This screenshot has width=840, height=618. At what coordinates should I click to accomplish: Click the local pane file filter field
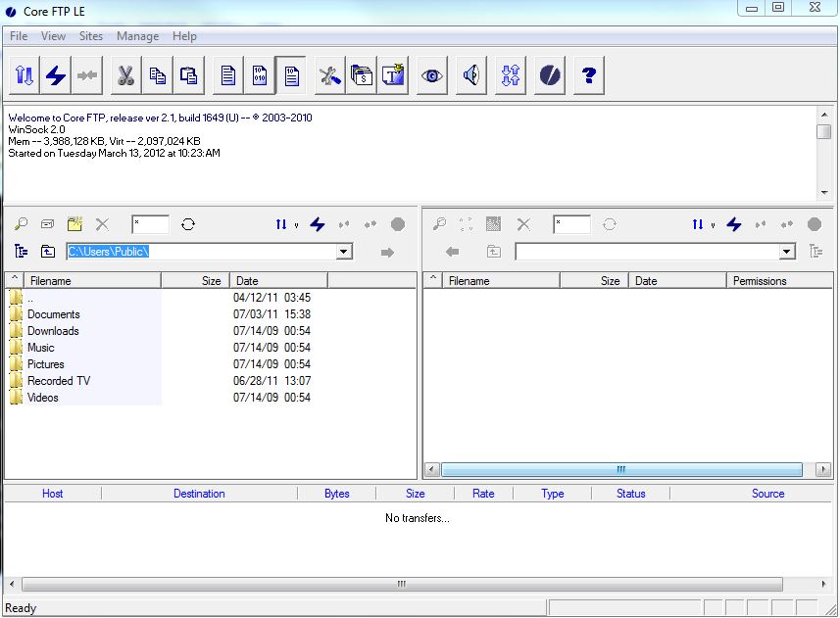151,224
